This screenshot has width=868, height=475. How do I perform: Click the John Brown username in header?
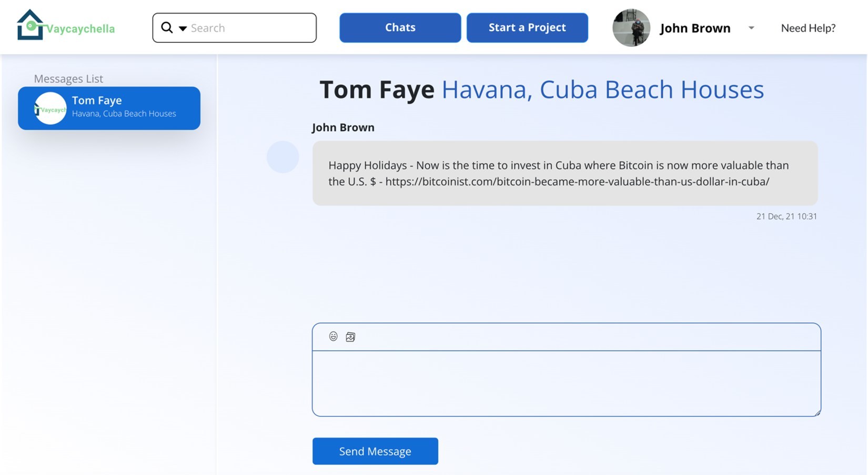point(694,28)
